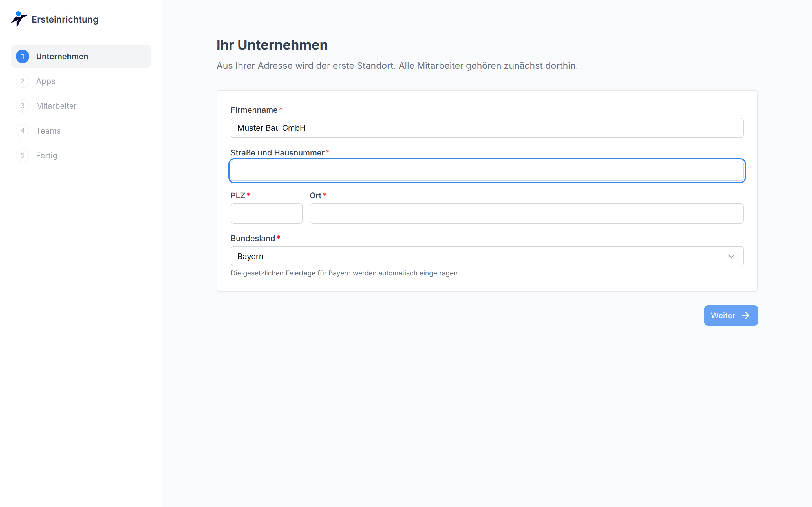The image size is (812, 507).
Task: Click the arrow icon on Weiter button
Action: [x=745, y=315]
